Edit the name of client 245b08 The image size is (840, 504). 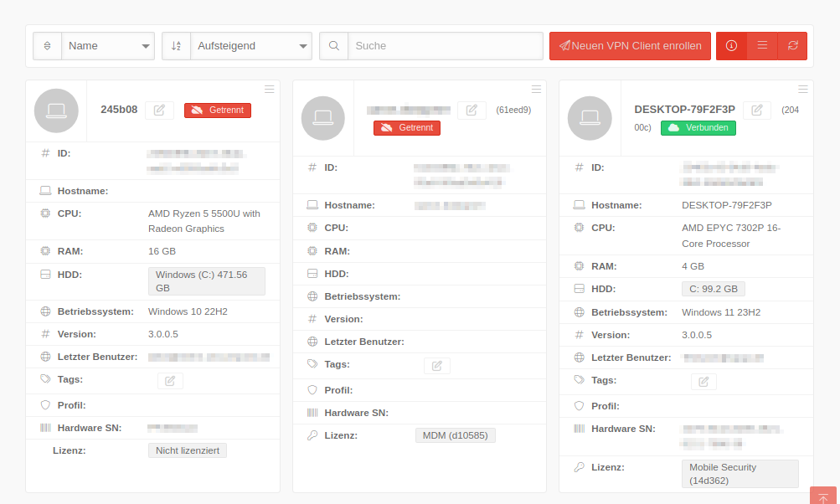(159, 111)
